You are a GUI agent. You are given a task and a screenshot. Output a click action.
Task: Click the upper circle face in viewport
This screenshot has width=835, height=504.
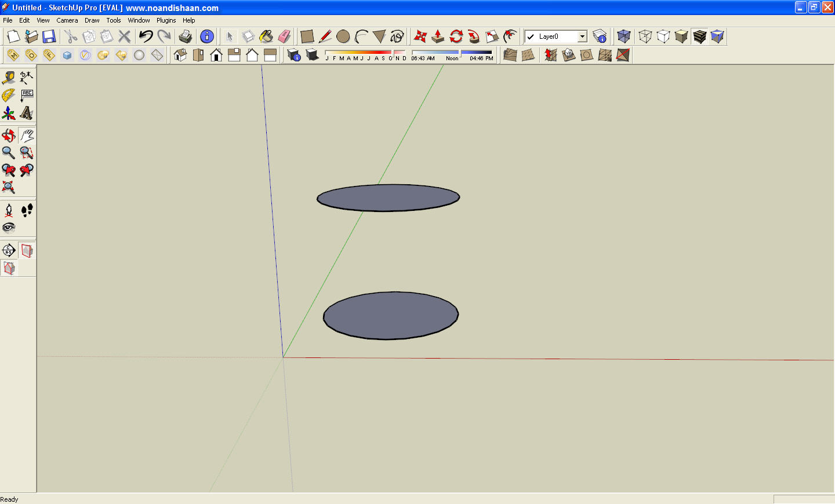pos(388,198)
